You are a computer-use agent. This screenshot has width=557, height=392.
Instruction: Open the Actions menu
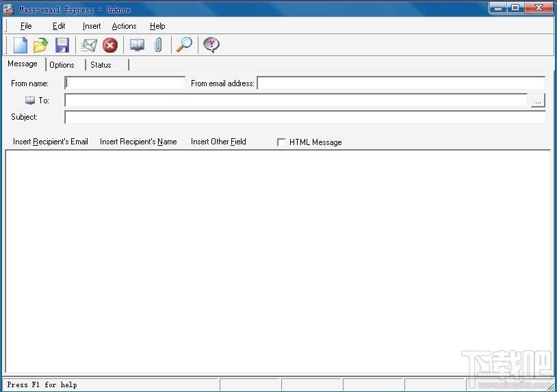tap(124, 26)
